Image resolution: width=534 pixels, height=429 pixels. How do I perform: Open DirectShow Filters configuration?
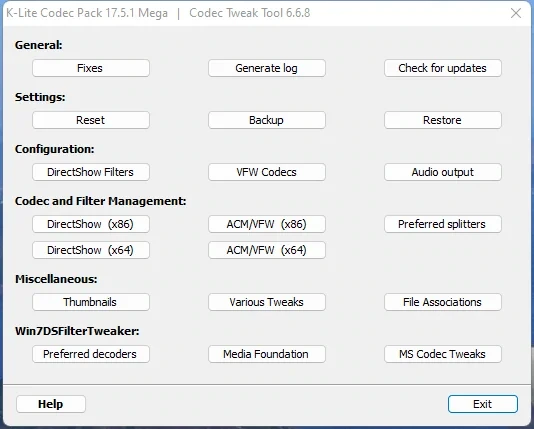click(x=91, y=172)
